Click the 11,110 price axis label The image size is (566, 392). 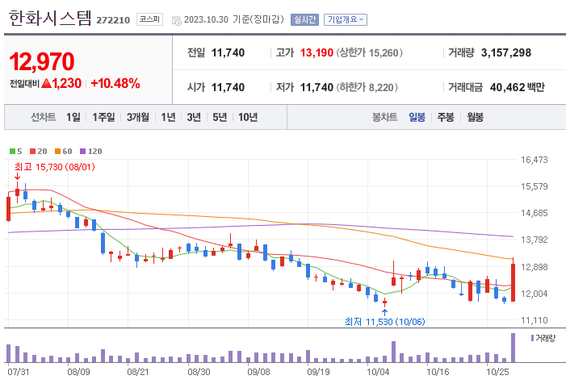(x=535, y=320)
